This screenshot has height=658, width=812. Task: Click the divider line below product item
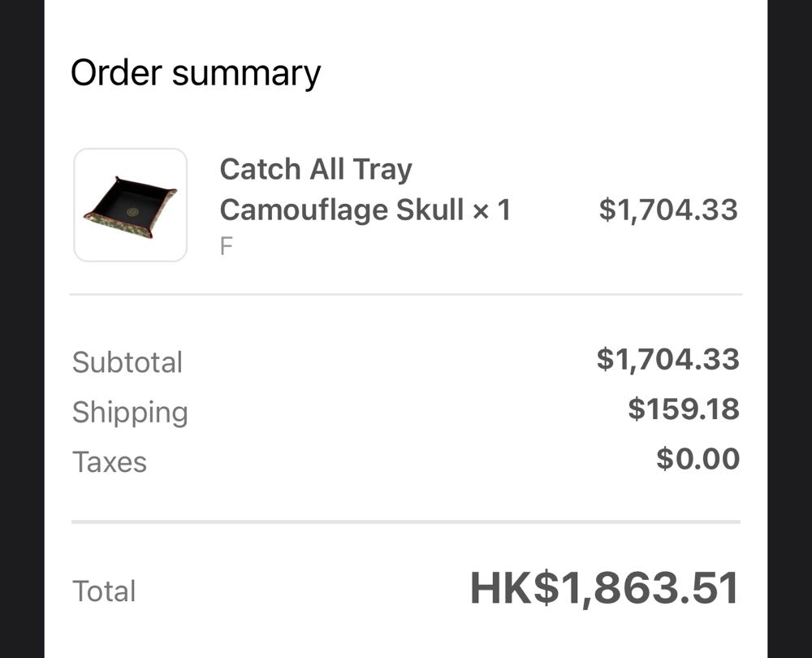coord(406,294)
